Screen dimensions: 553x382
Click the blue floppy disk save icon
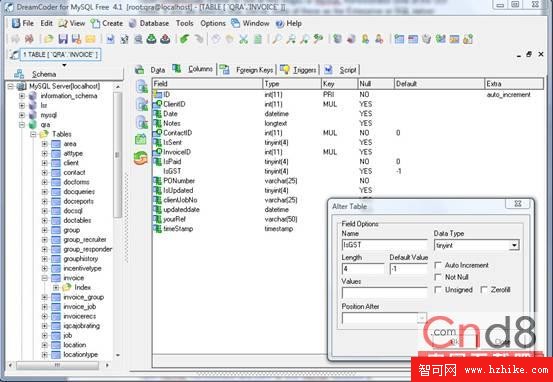[63, 39]
